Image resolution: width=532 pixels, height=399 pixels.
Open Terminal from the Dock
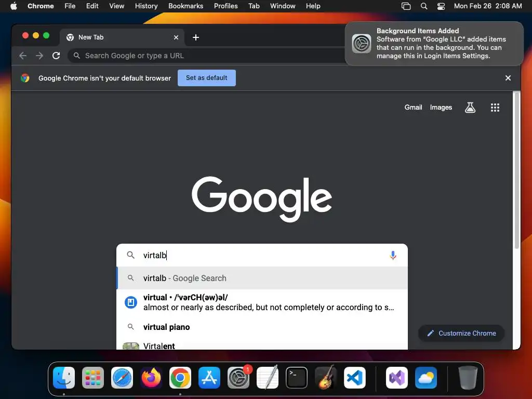pyautogui.click(x=297, y=378)
